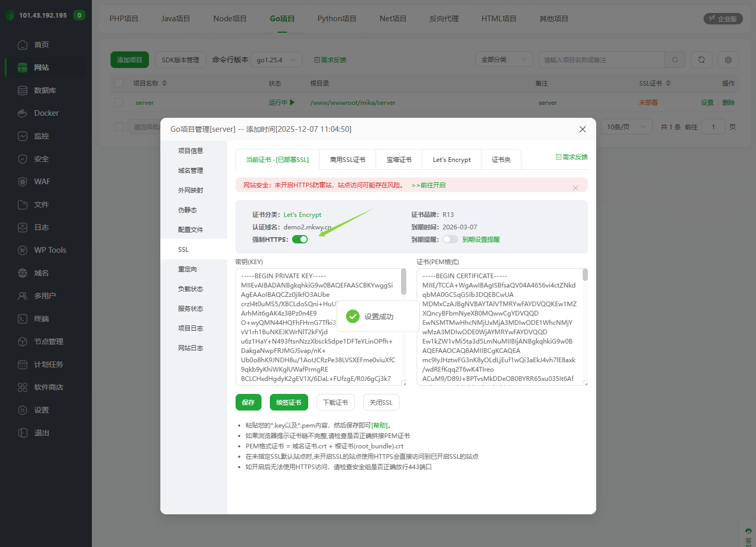The image size is (756, 547).
Task: Open the WAF shield icon in the sidebar
Action: click(22, 182)
